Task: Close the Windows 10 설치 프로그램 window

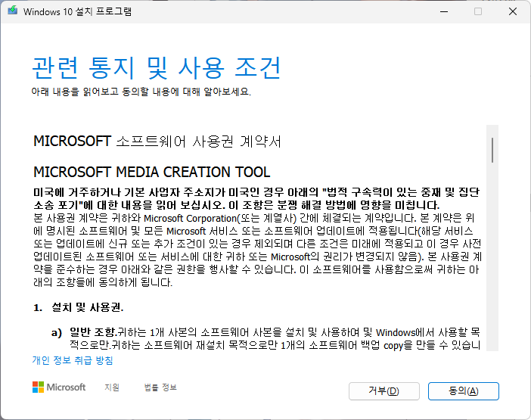Action: (513, 11)
